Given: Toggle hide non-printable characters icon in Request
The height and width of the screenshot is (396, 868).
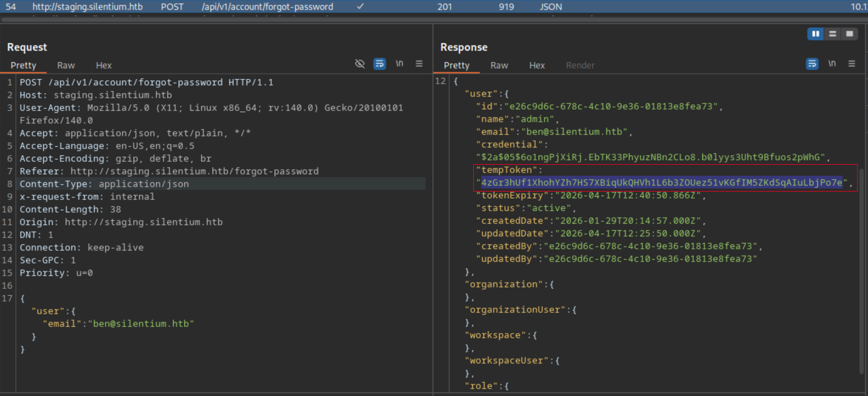Looking at the screenshot, I should (x=360, y=64).
